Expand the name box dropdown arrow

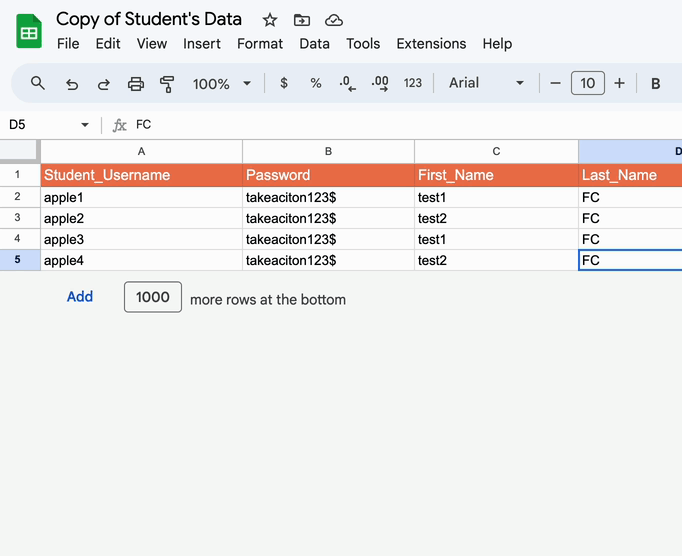point(85,125)
